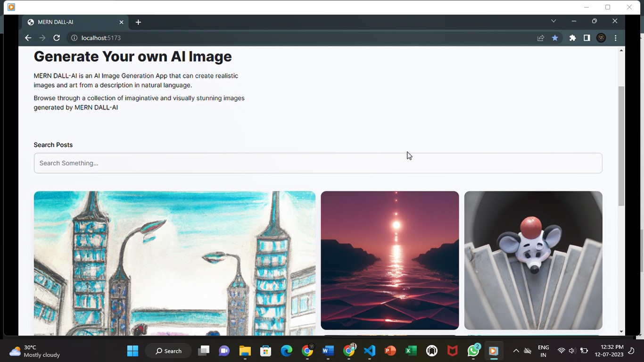Open the tab search chevron near window controls

[x=553, y=21]
